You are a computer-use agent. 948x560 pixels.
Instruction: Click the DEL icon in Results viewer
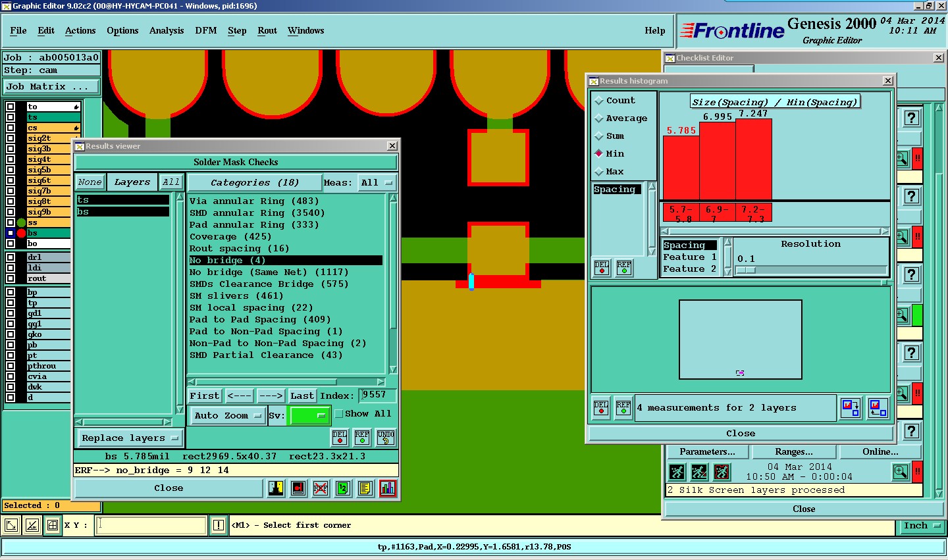[x=340, y=438]
